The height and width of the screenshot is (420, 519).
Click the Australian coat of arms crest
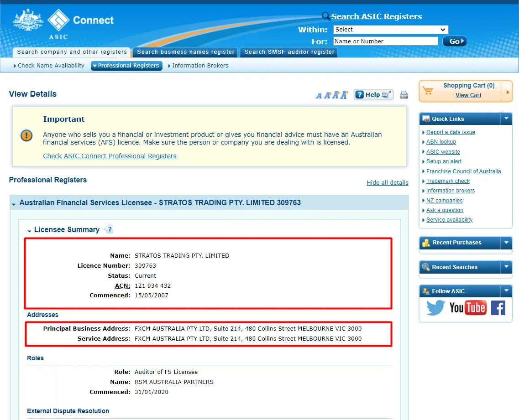pyautogui.click(x=28, y=20)
